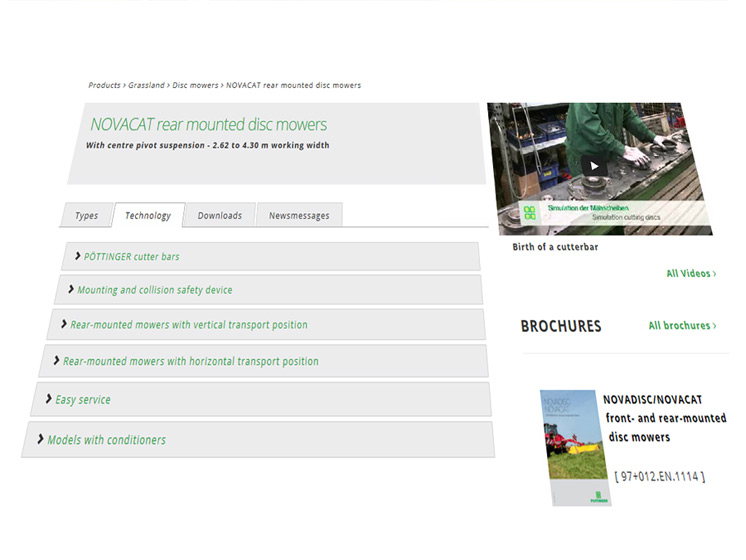Image resolution: width=746 pixels, height=560 pixels.
Task: Open the All Videos link
Action: pyautogui.click(x=691, y=274)
